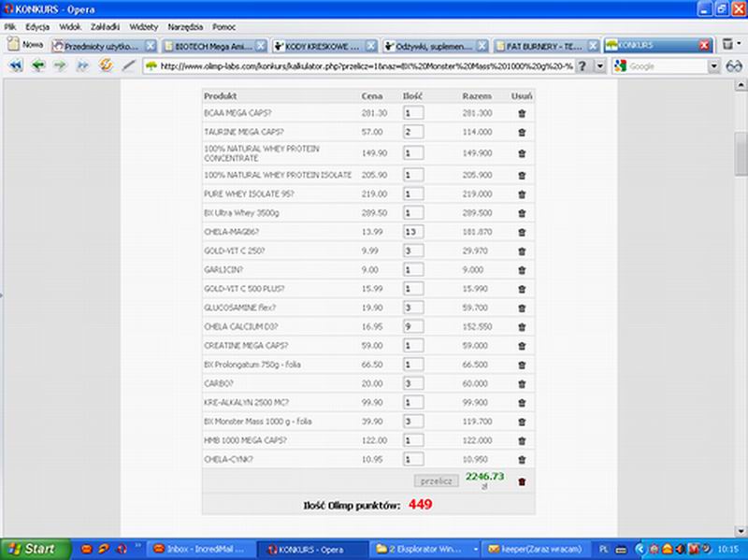Go forward with the green right arrow
The height and width of the screenshot is (560, 748).
pyautogui.click(x=60, y=65)
